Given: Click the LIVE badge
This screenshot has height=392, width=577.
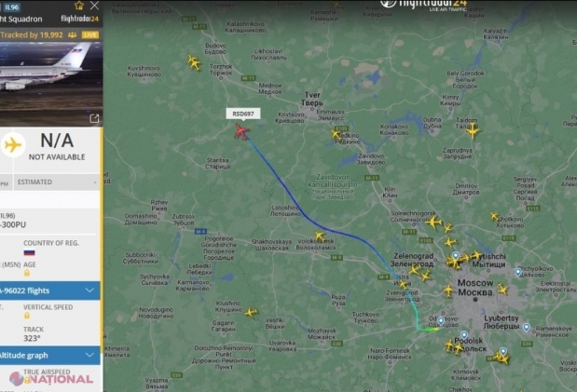Looking at the screenshot, I should coord(90,35).
